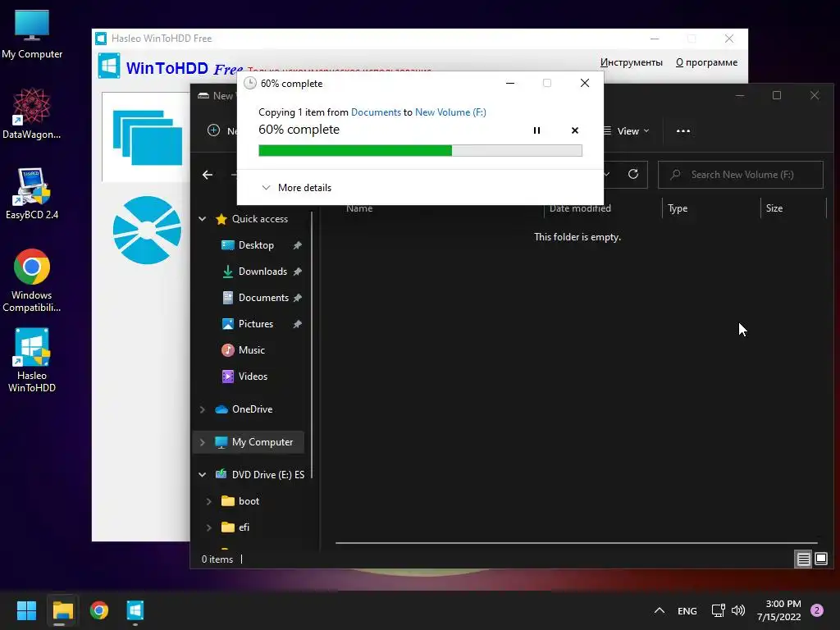Click the New plus icon in Explorer

point(214,130)
